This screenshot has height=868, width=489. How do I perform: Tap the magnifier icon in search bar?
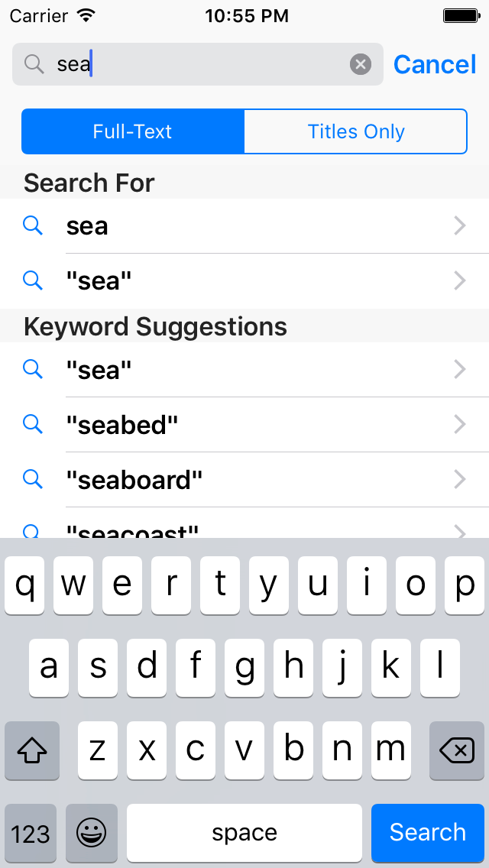click(x=34, y=65)
